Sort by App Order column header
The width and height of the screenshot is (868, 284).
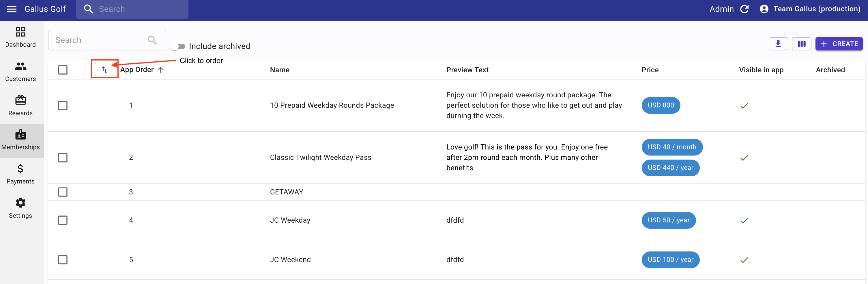[x=137, y=70]
